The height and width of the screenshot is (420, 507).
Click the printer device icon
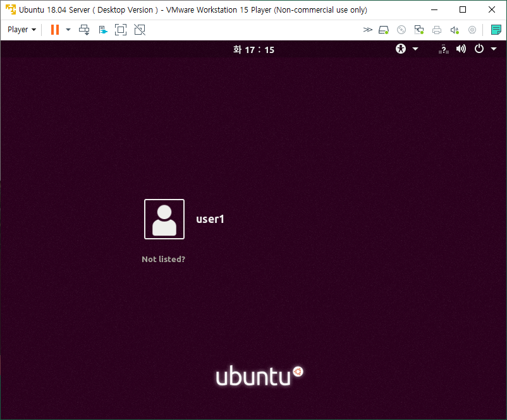[437, 30]
